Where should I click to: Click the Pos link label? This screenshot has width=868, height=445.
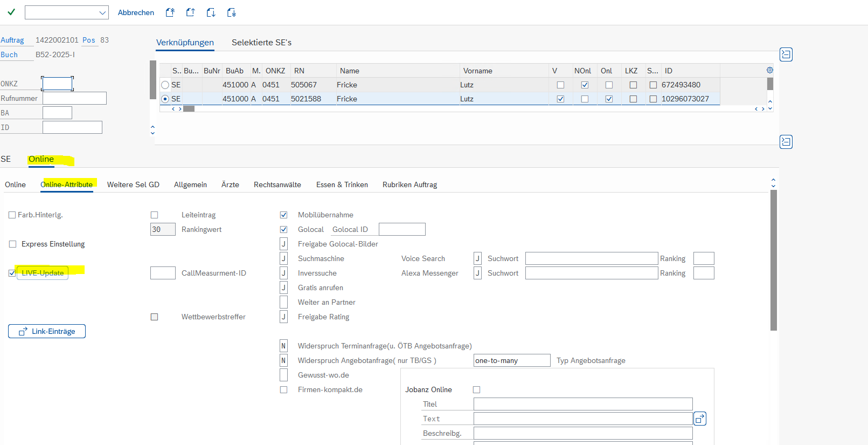coord(89,40)
